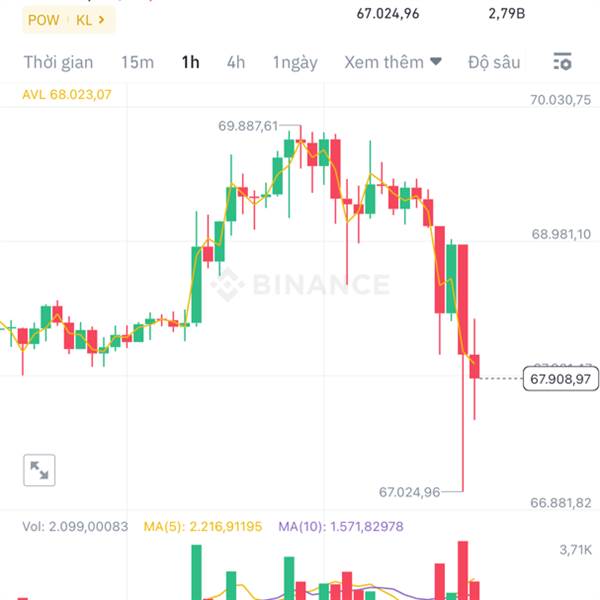Tap the POW KL chevron arrow

[x=101, y=20]
